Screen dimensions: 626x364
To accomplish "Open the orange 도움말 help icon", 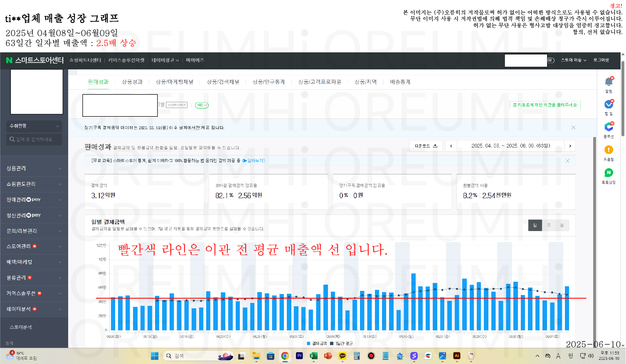I will (x=609, y=150).
